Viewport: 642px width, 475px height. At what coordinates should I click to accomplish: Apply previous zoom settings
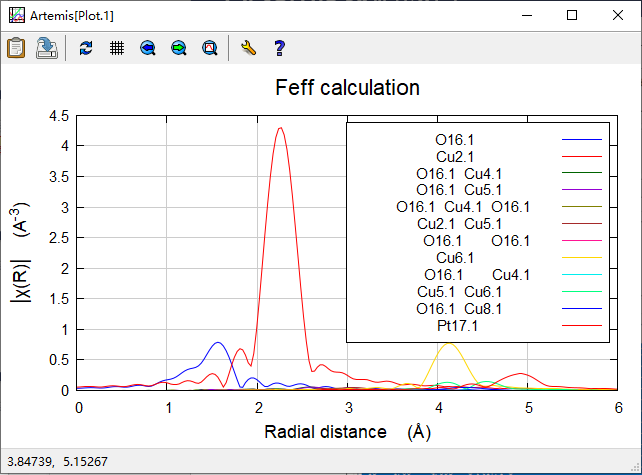(147, 47)
